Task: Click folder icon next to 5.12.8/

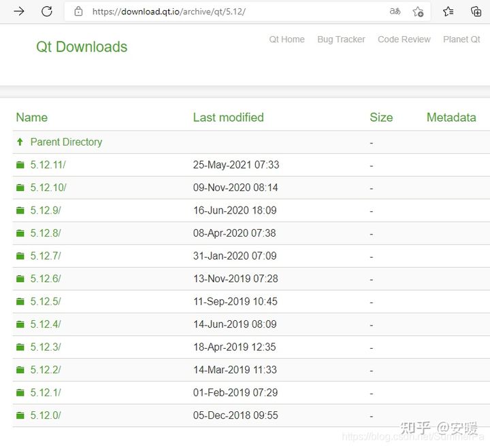Action: pyautogui.click(x=20, y=233)
